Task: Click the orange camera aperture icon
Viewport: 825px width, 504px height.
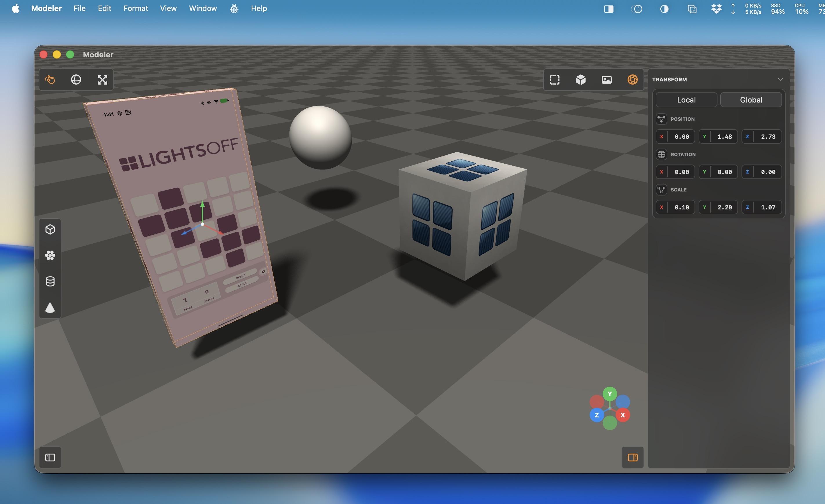Action: [x=633, y=80]
